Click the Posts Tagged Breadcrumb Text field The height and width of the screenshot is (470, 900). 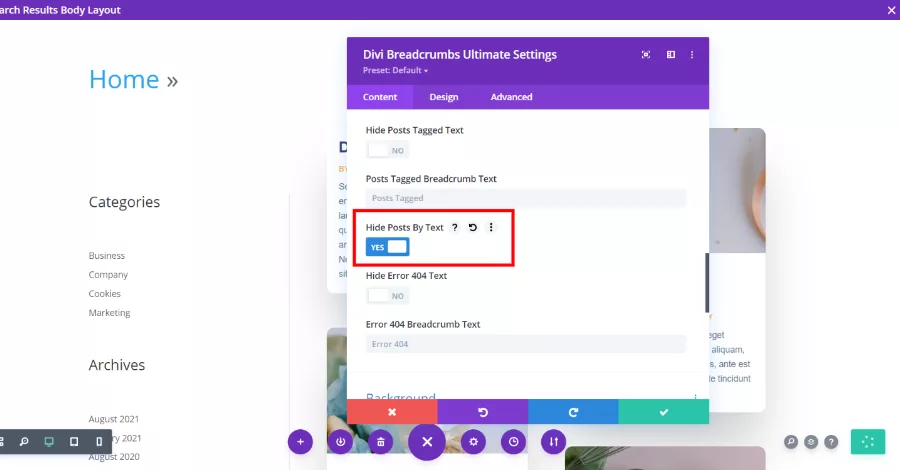[526, 198]
